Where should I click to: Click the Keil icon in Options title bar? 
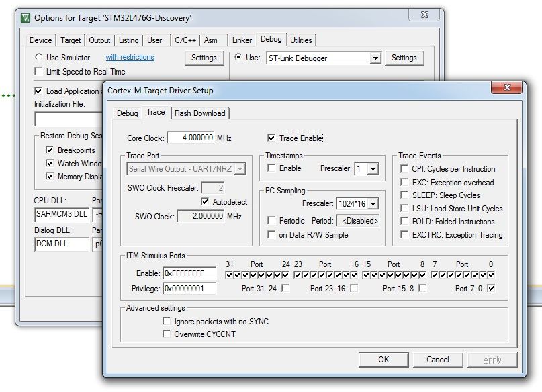point(26,18)
